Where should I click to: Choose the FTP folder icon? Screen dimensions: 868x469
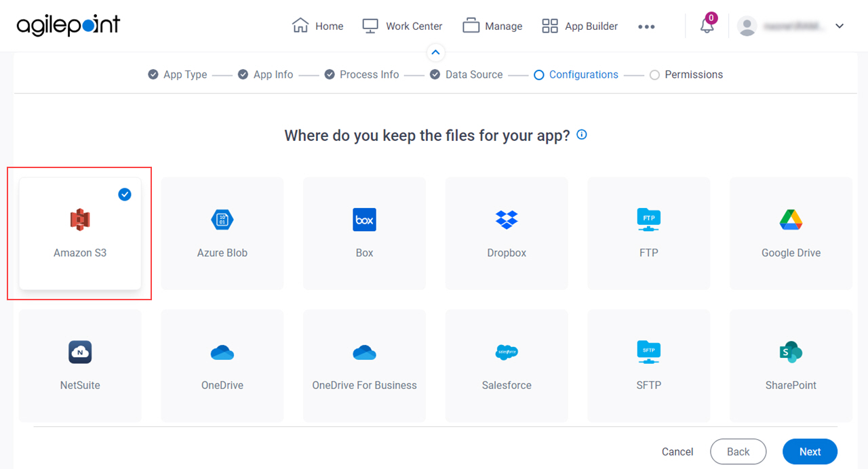[x=649, y=220]
